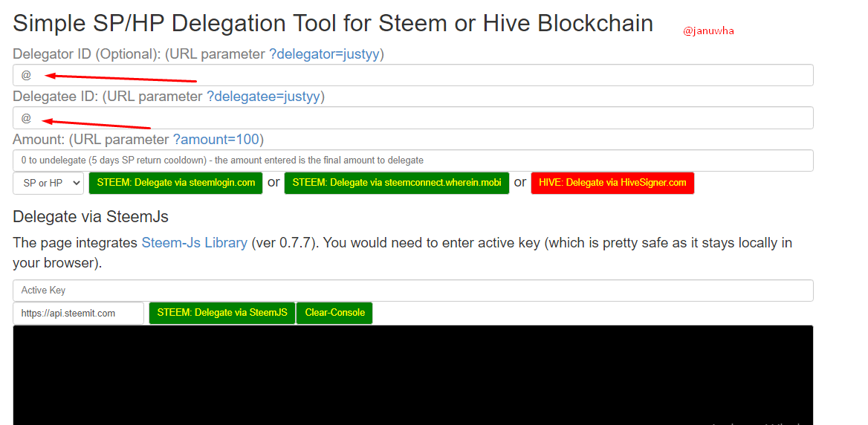This screenshot has height=425, width=868.
Task: Click STEEM: Delegate via steemlogin.com button
Action: (x=175, y=184)
